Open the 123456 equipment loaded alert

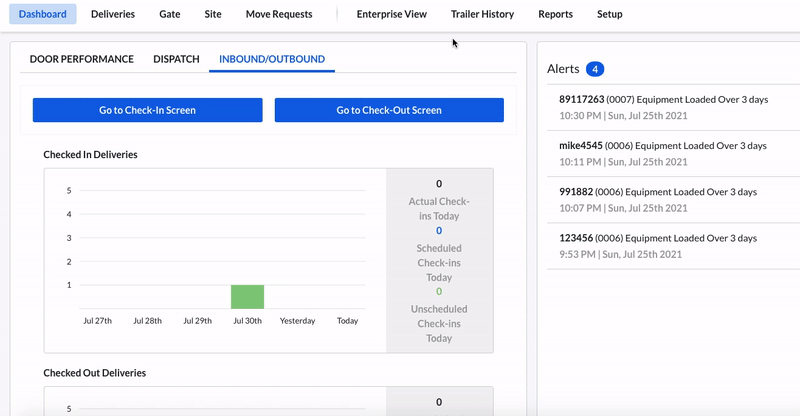pyautogui.click(x=657, y=246)
